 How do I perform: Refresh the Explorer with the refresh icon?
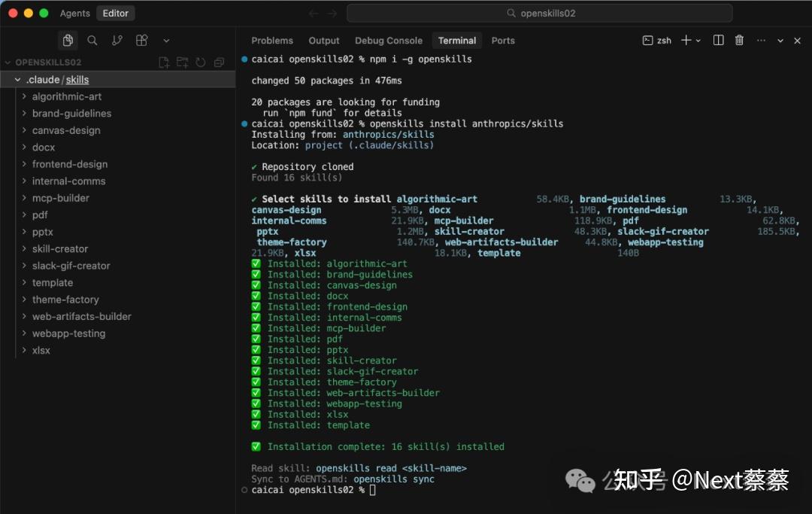200,62
